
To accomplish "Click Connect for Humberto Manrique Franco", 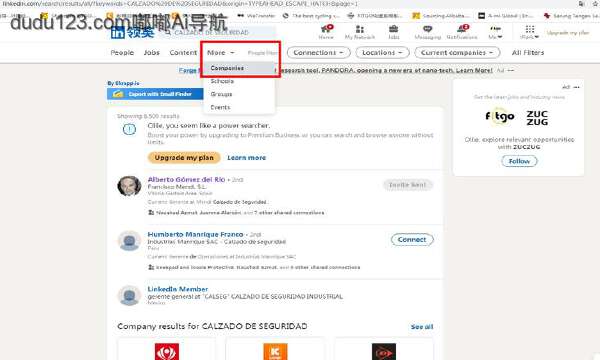I will [412, 239].
